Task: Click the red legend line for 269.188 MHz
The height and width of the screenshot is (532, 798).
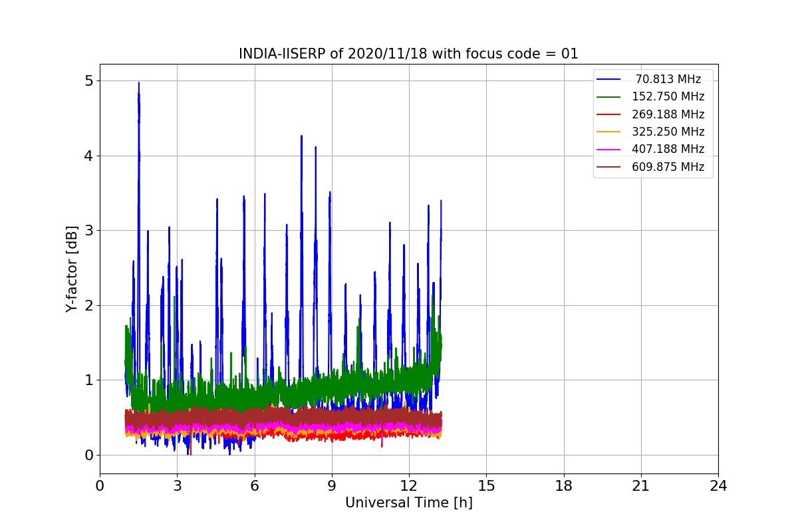Action: [x=609, y=114]
